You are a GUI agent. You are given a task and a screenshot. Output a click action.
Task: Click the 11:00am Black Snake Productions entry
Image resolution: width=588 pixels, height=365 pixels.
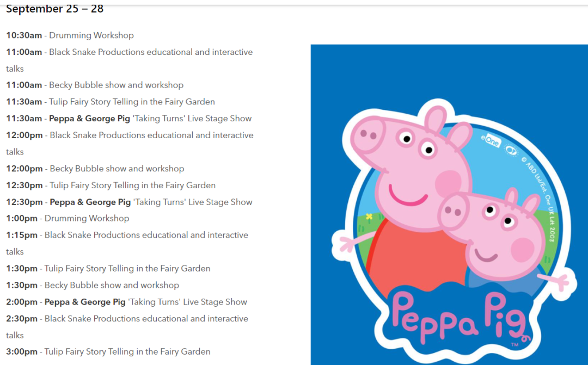click(x=130, y=60)
